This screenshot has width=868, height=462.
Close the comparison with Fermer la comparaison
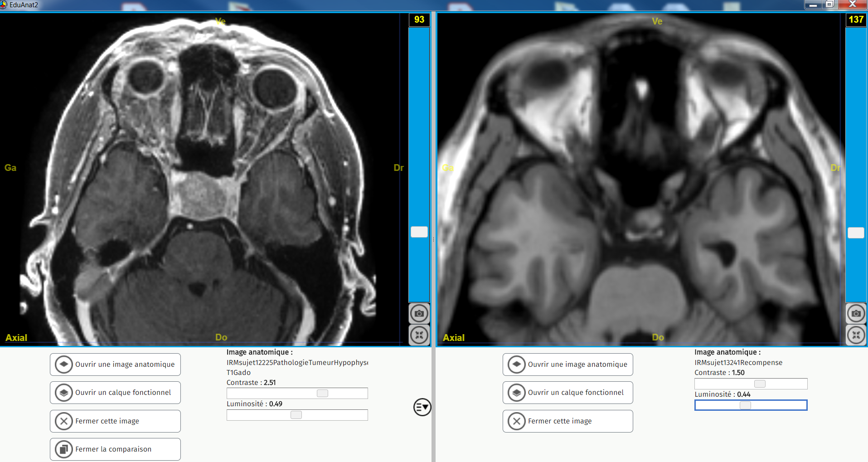pos(115,449)
